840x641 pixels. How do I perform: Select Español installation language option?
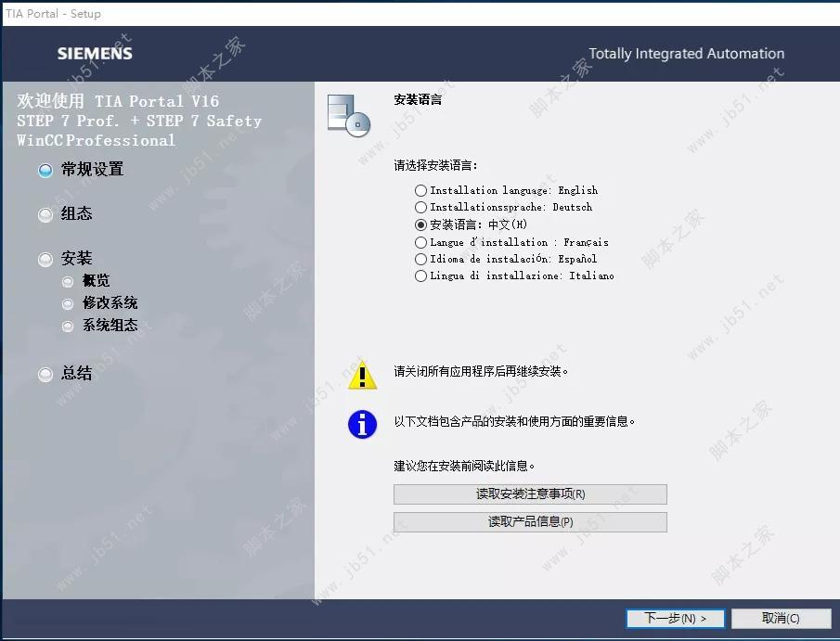pyautogui.click(x=420, y=259)
